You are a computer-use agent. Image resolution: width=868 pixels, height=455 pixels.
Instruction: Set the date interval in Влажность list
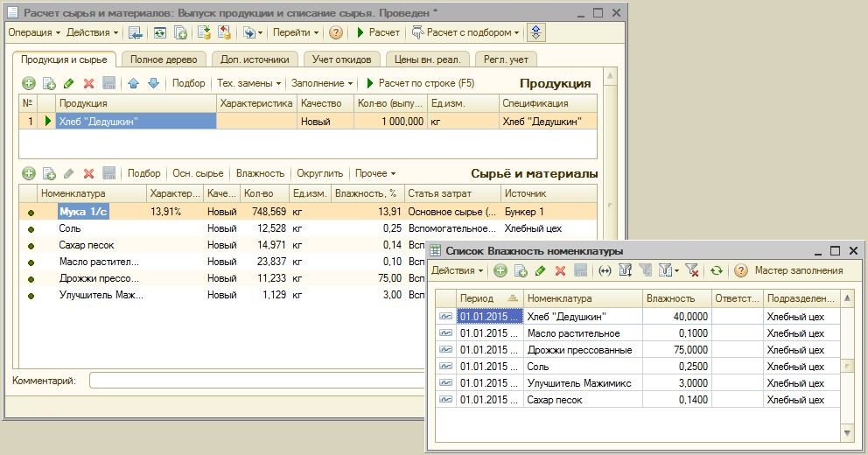605,270
